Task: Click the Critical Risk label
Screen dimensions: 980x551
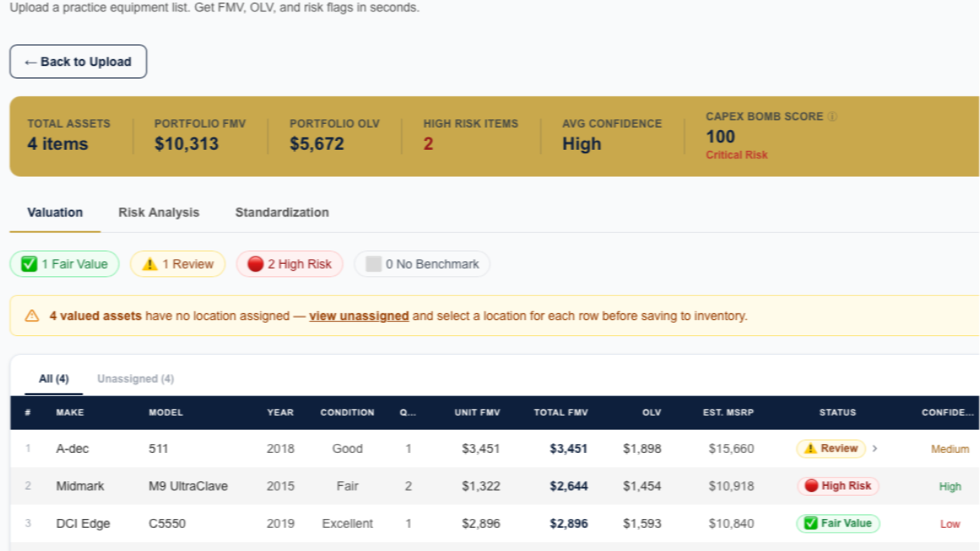Action: [x=737, y=155]
